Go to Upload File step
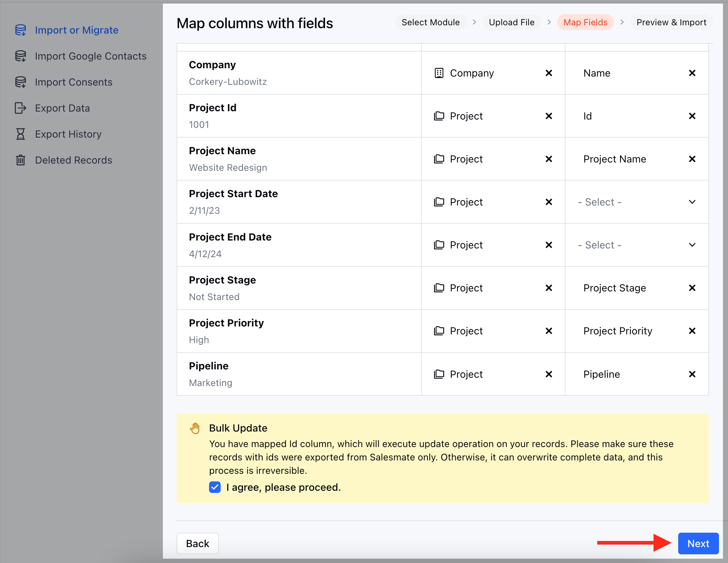 (511, 22)
